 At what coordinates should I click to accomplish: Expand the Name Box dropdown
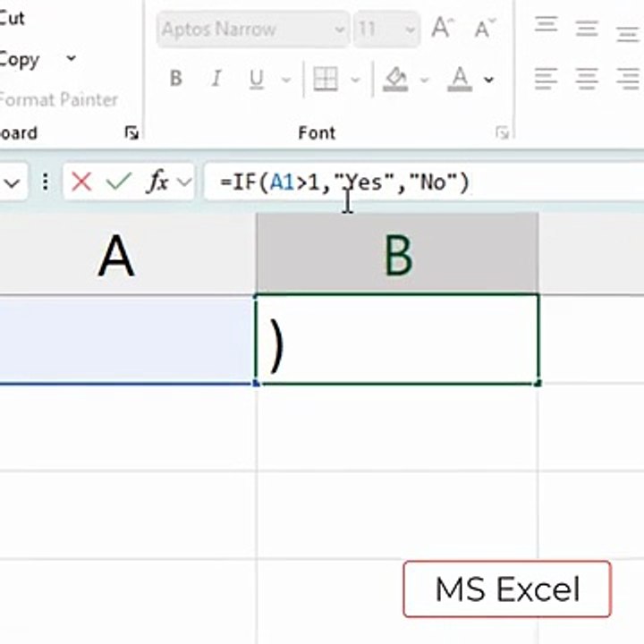click(13, 182)
